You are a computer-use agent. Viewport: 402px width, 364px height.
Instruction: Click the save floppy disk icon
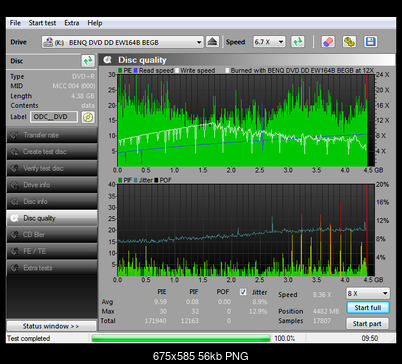371,42
